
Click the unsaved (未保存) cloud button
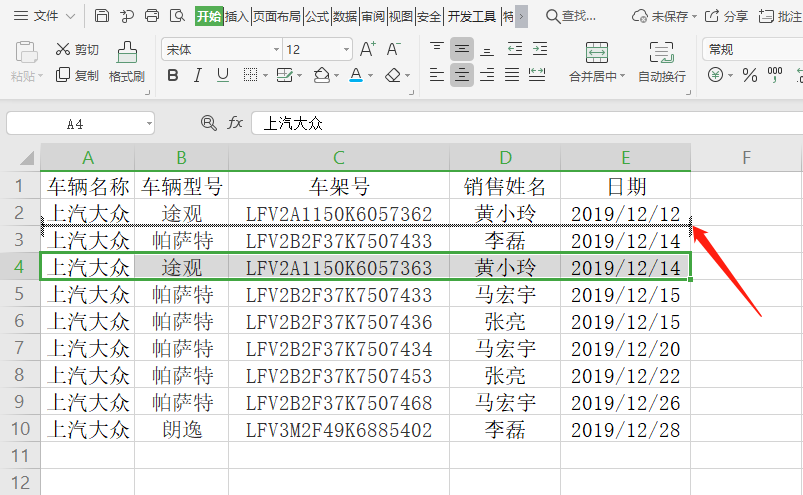point(664,16)
